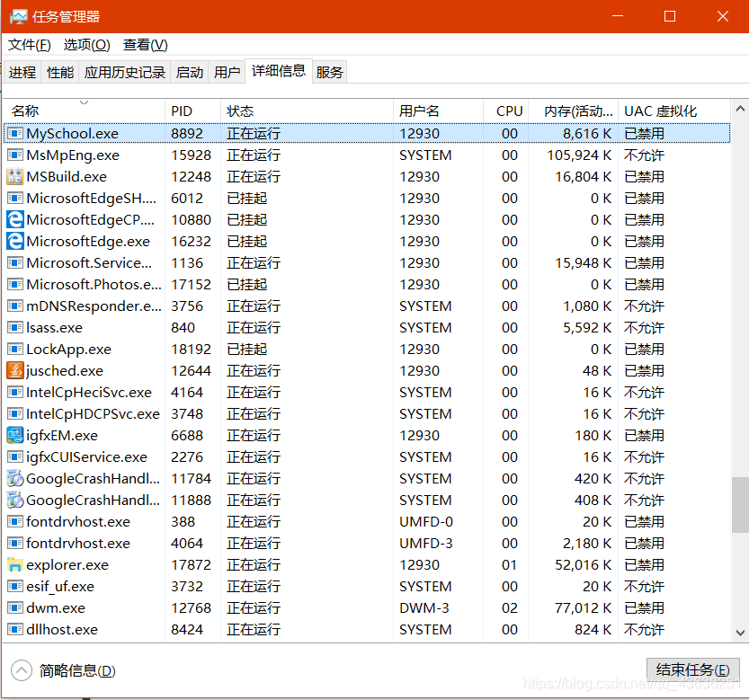The image size is (749, 700).
Task: Click the mDNSResponder process icon
Action: [14, 306]
